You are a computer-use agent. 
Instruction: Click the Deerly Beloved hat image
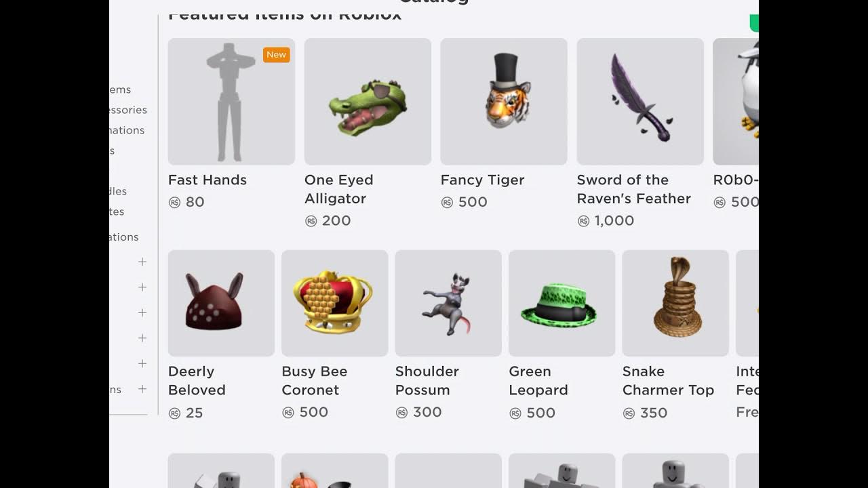click(221, 303)
